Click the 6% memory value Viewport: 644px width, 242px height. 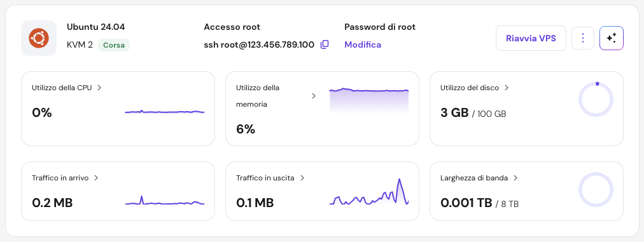coord(246,130)
